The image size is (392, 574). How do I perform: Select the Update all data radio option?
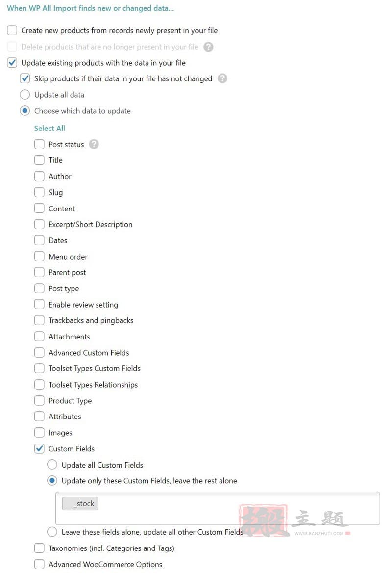(25, 95)
